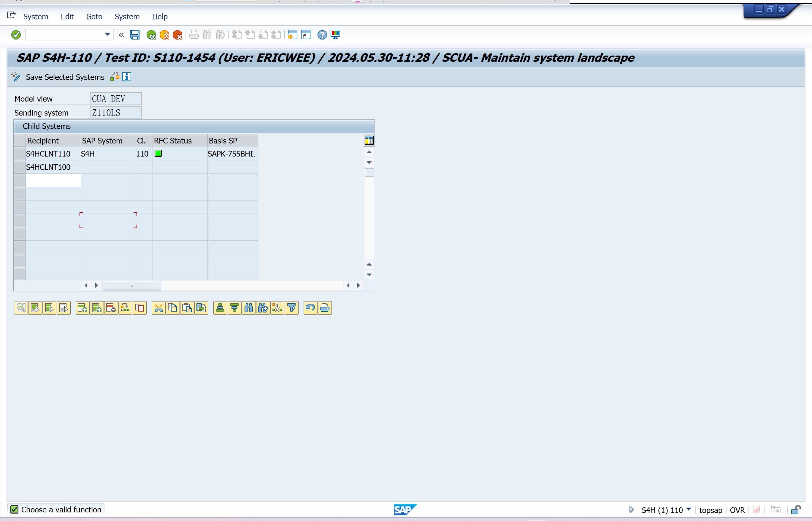Click the red Cancel icon in the toolbar

tap(177, 35)
